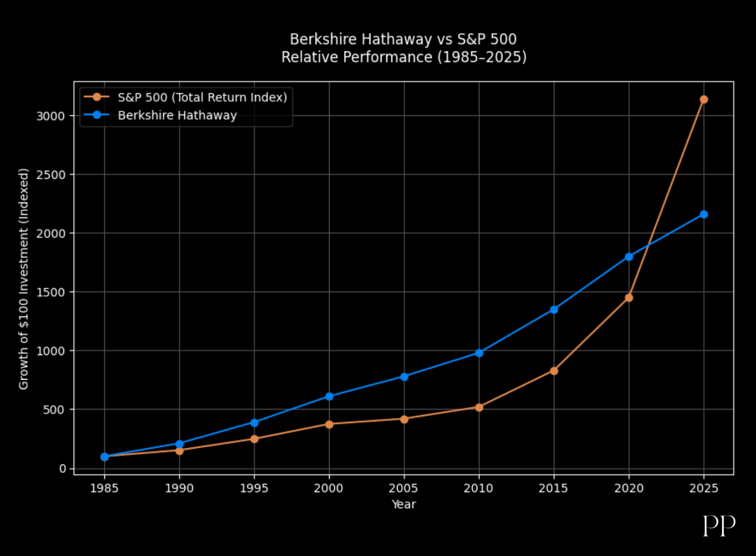
Task: Select the Berkshire Hathaway 2020 data point
Action: click(628, 257)
